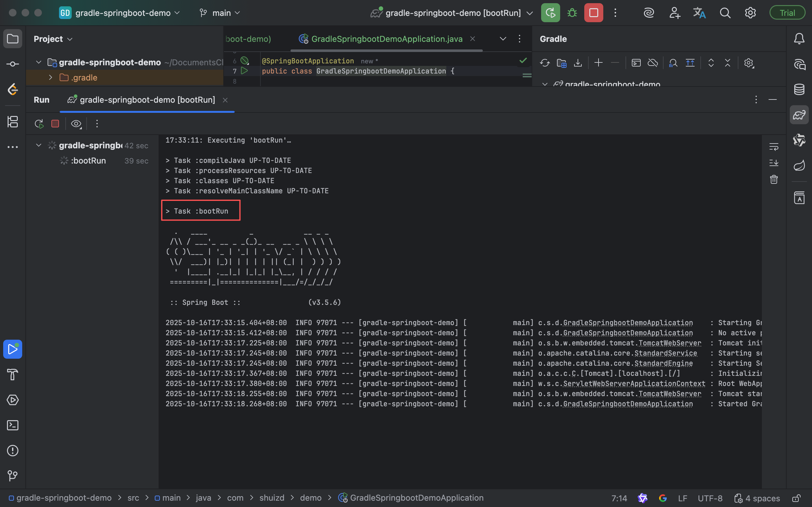Open the Problems tool window in the left sidebar
Viewport: 812px width, 507px height.
13,450
